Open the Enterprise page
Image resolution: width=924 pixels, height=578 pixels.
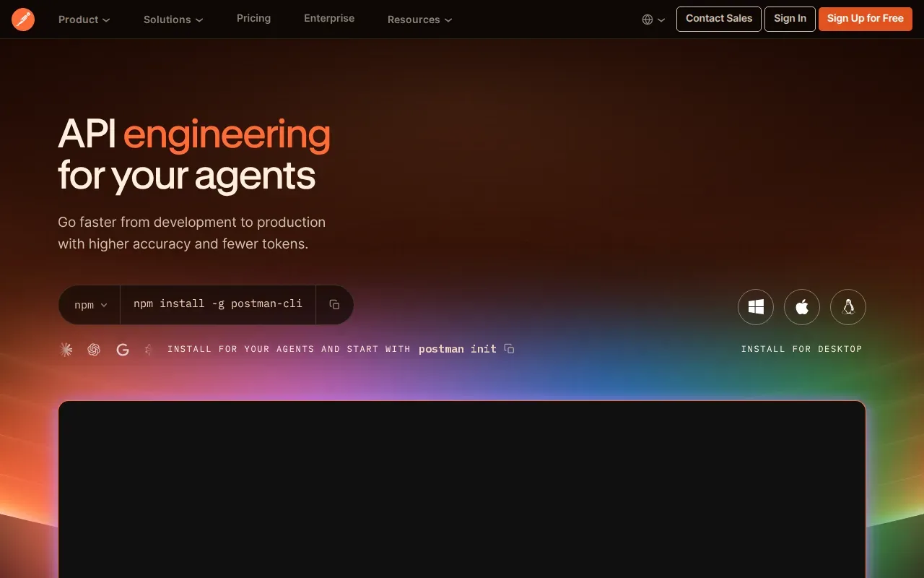coord(329,18)
